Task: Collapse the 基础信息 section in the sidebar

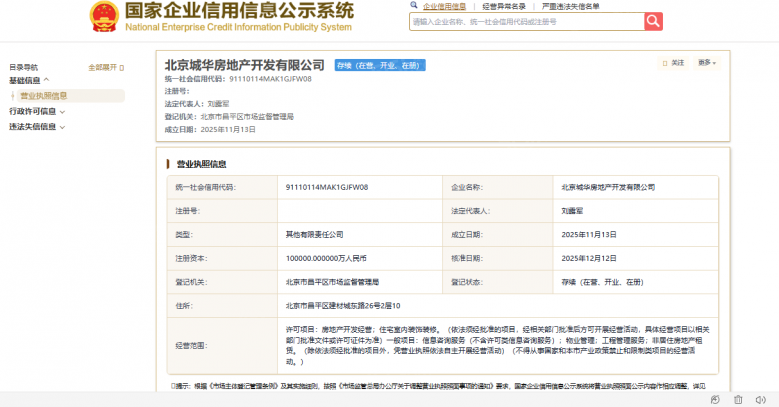Action: click(29, 80)
